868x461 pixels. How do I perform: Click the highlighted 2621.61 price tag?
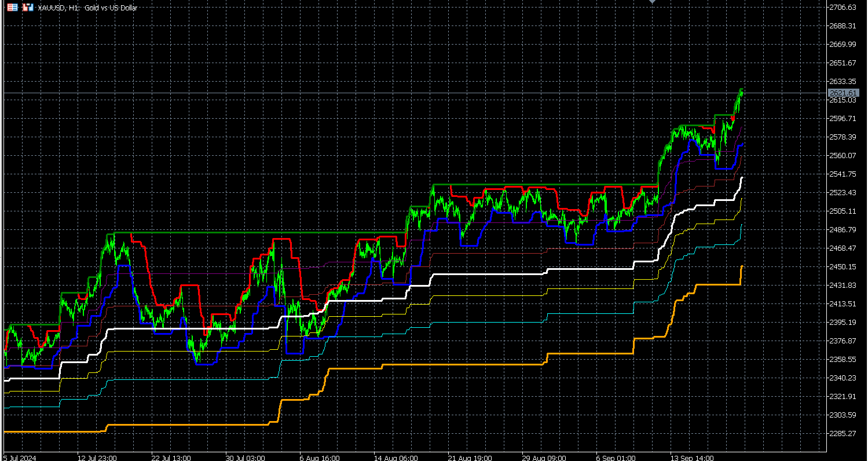pyautogui.click(x=843, y=93)
